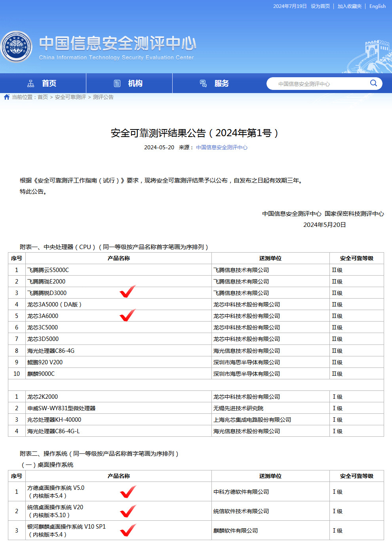The height and width of the screenshot is (552, 392).
Task: Select row 龙芯3C5000
Action: click(x=196, y=327)
